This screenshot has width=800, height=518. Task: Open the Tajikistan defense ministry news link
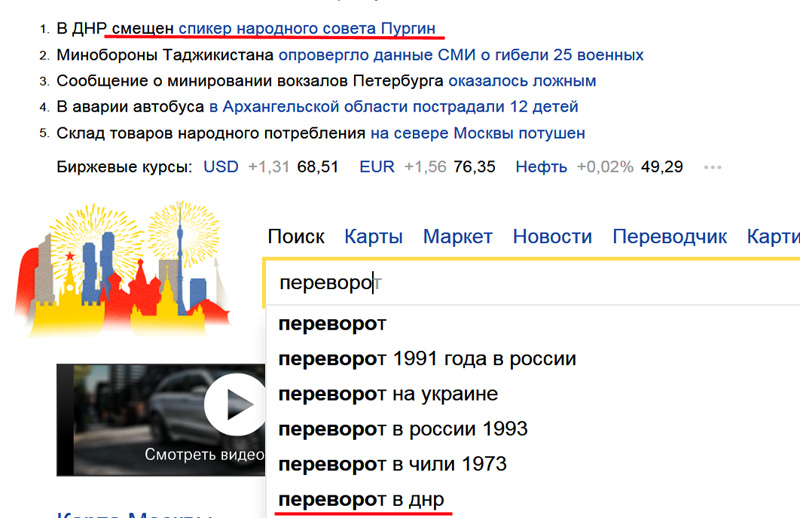461,54
